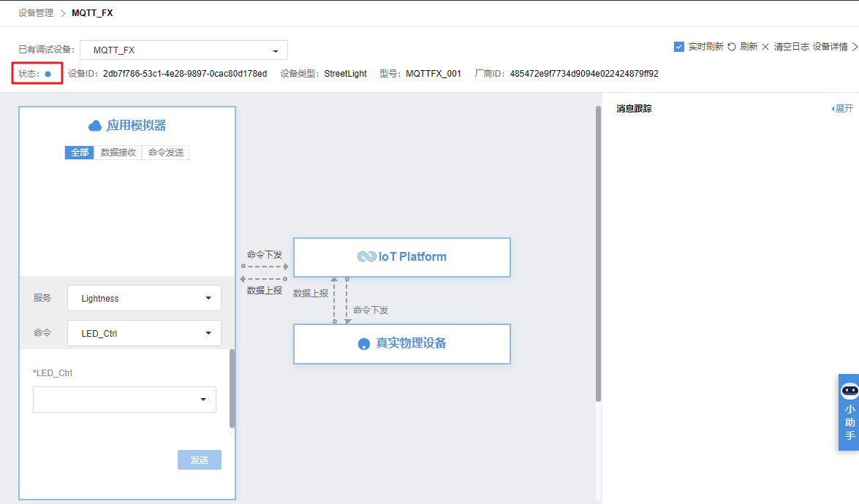Click the IoT Platform infinity logo icon
The height and width of the screenshot is (504, 859).
click(366, 256)
